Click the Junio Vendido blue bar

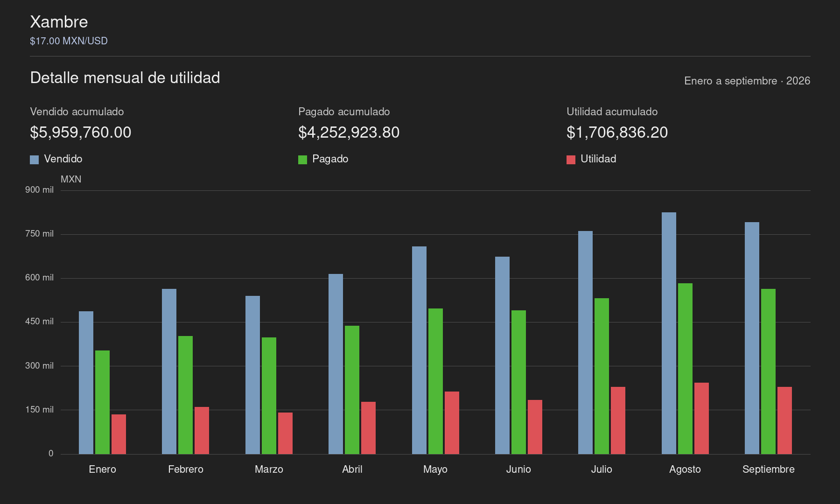[x=502, y=355]
